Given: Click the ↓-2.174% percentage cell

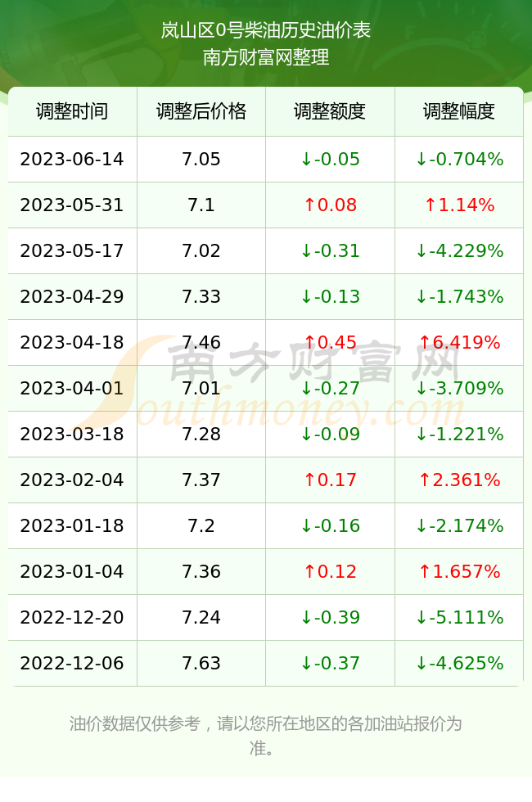Looking at the screenshot, I should (x=459, y=525).
